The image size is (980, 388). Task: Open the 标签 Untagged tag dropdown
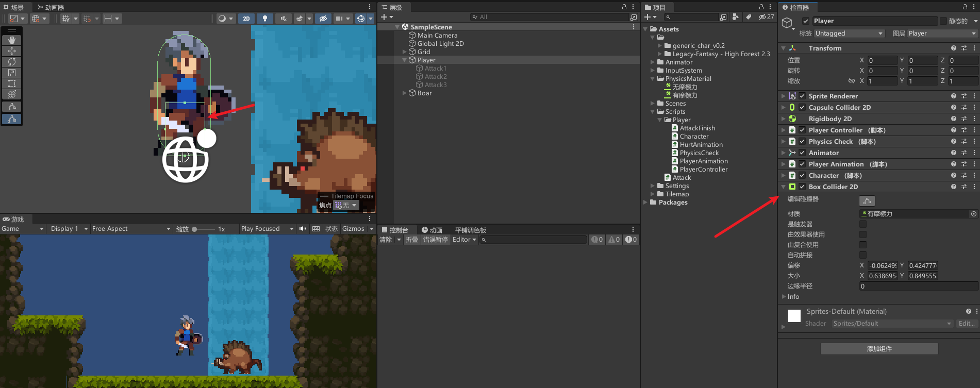(849, 33)
